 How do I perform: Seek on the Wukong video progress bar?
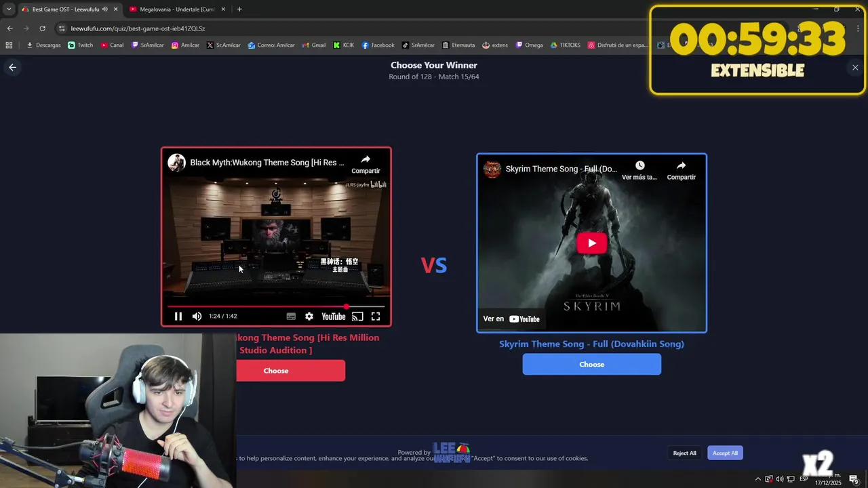[276, 306]
